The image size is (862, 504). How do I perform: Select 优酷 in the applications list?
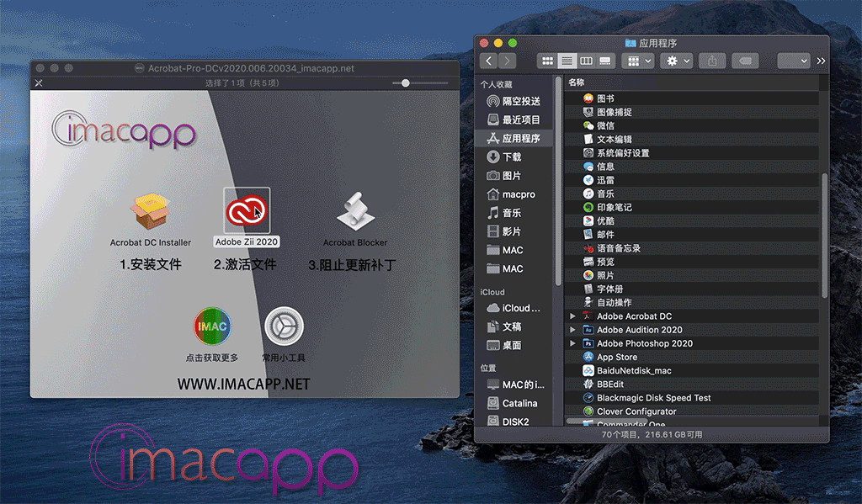click(692, 221)
